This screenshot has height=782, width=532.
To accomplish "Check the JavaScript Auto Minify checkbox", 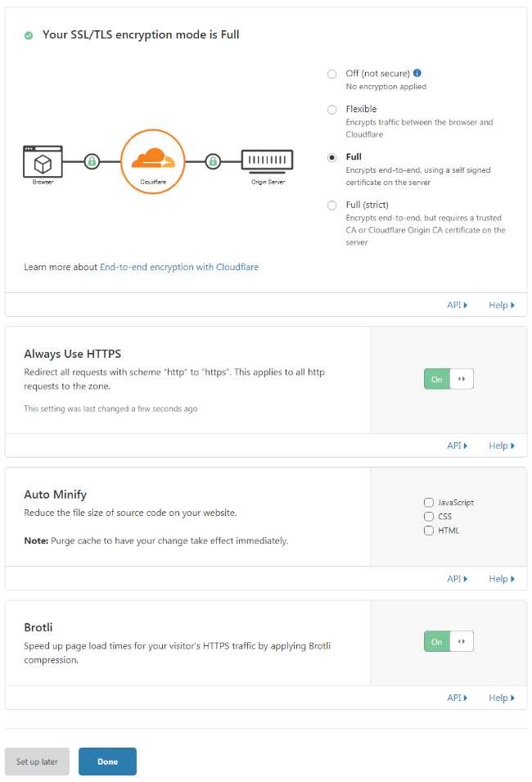I will click(429, 502).
